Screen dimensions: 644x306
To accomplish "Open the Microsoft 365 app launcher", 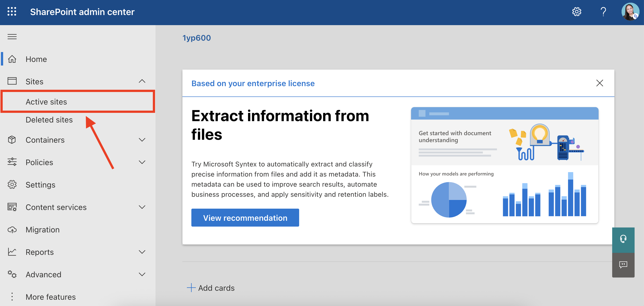I will pyautogui.click(x=12, y=11).
